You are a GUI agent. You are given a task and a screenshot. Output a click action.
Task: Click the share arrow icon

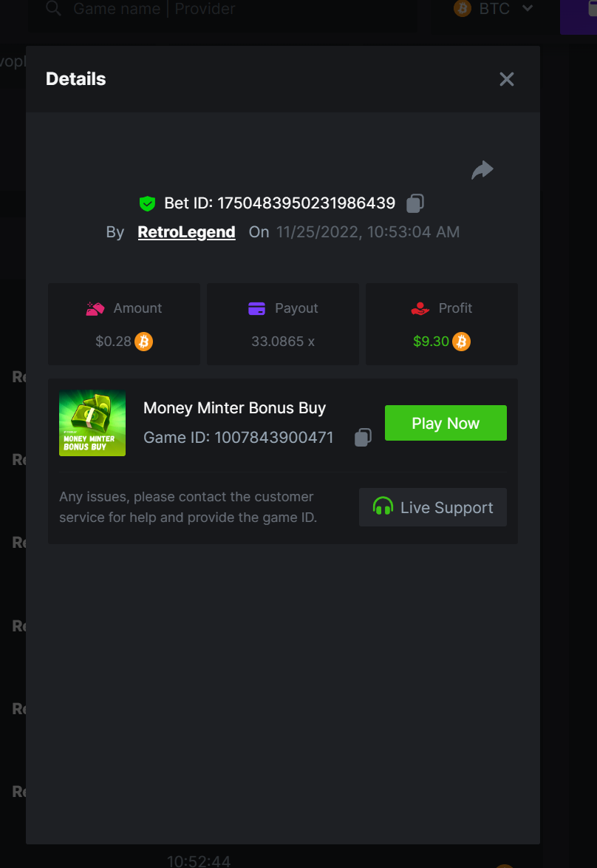point(482,170)
